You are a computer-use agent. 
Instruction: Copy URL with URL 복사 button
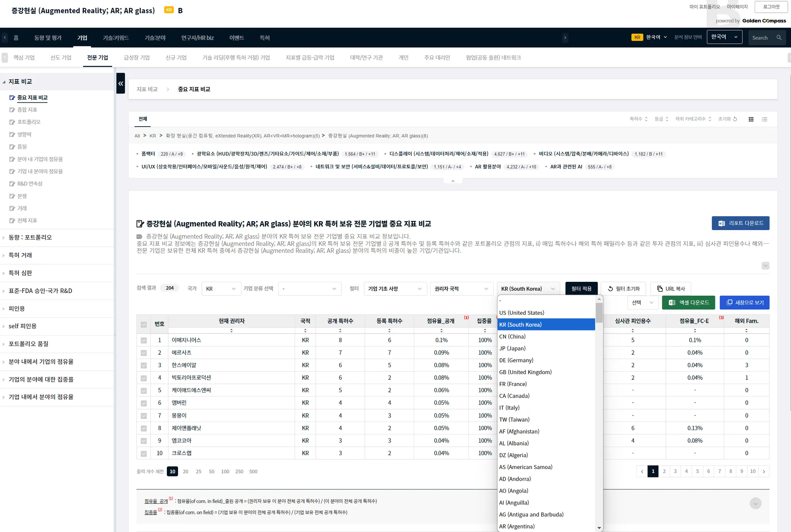click(670, 289)
